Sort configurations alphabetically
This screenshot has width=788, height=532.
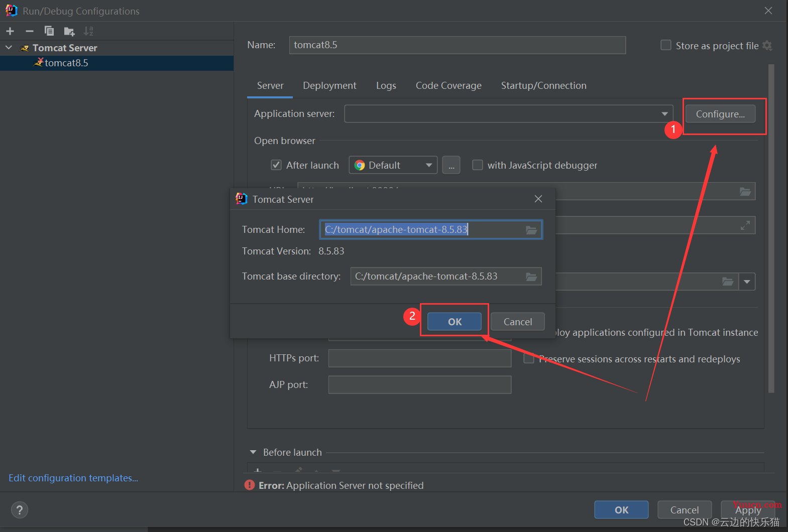click(88, 31)
